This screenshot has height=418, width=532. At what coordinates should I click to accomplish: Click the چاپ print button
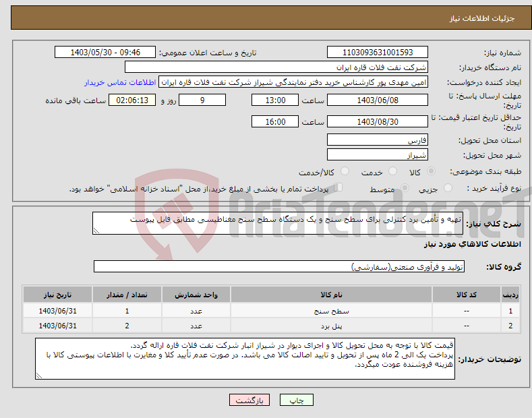[x=296, y=400]
